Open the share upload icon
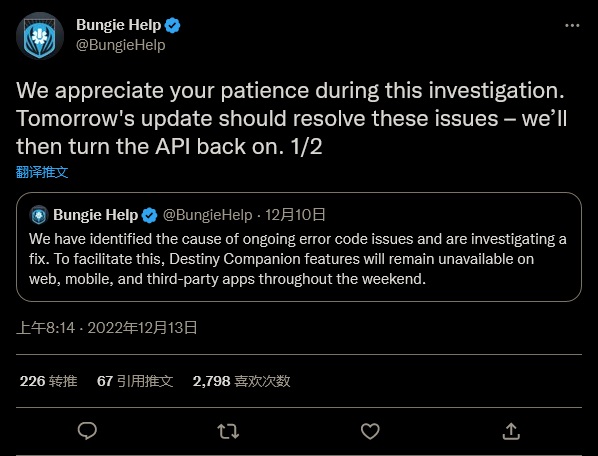This screenshot has width=598, height=456. click(511, 431)
